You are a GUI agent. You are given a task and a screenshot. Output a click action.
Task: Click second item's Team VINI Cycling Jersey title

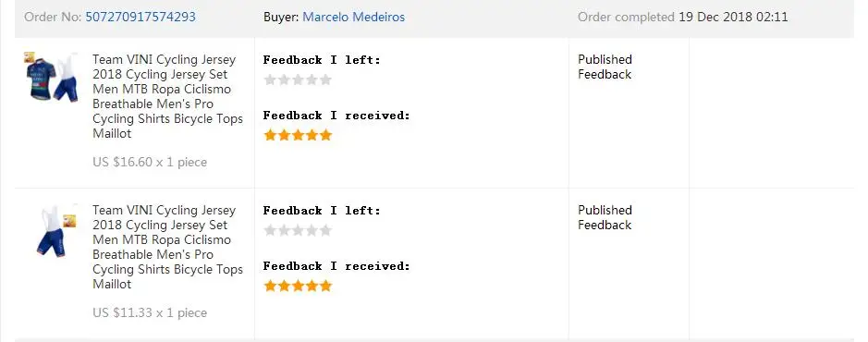pos(167,247)
